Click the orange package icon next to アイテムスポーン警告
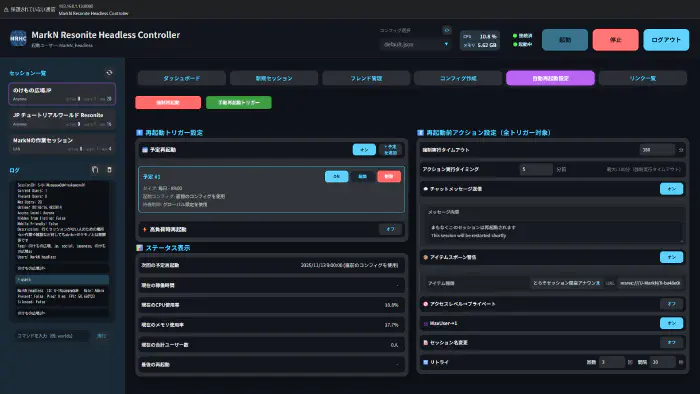Screen dimensions: 700x394 (x=425, y=257)
